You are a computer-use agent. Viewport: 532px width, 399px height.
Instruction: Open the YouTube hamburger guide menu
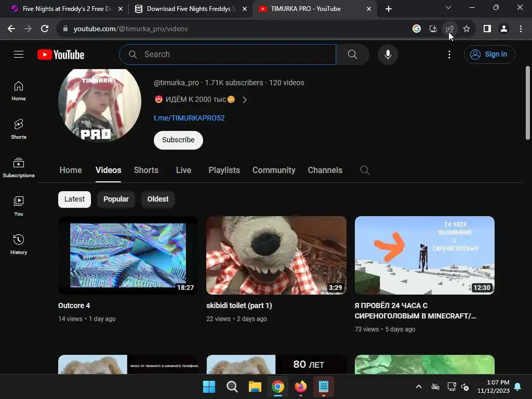click(x=19, y=54)
